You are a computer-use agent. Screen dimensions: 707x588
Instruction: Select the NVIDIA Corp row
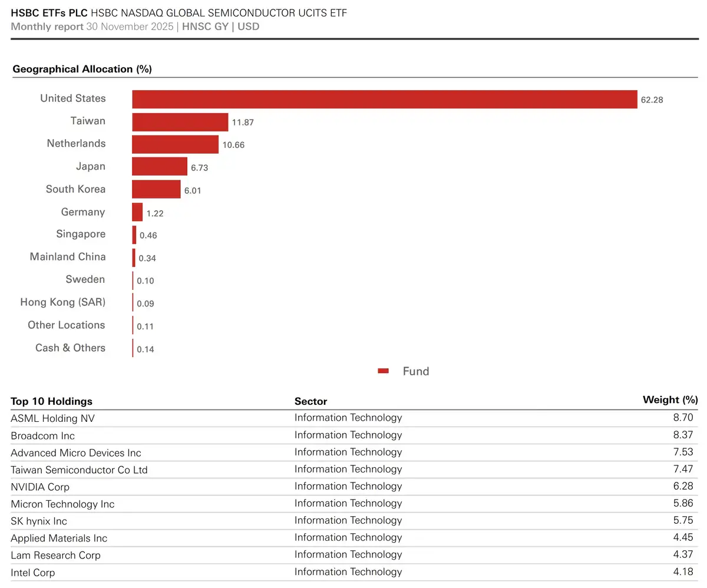pos(354,487)
